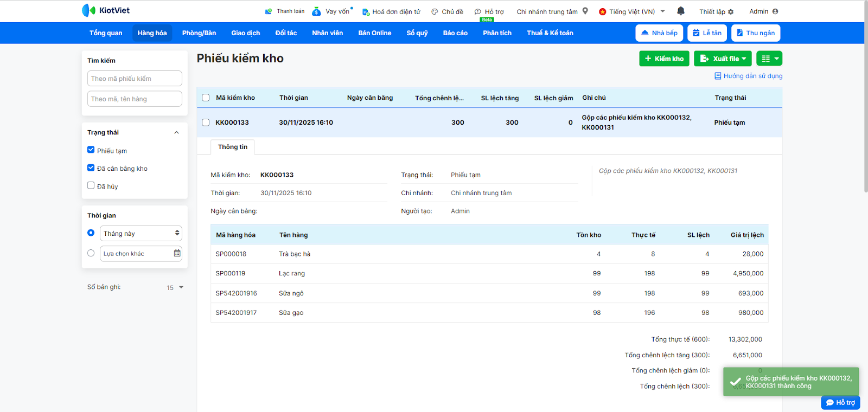The width and height of the screenshot is (868, 412).
Task: Click the Hoá đơn điện tử icon
Action: click(366, 11)
